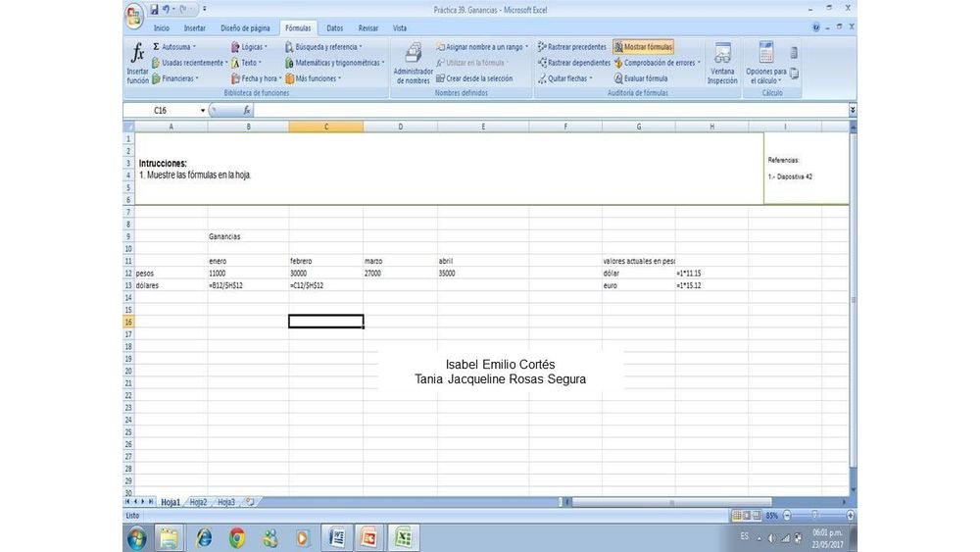
Task: Click the Office button logo
Action: click(x=134, y=16)
